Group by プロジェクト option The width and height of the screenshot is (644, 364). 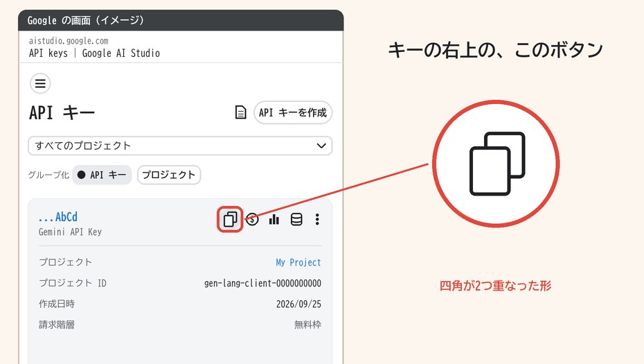pyautogui.click(x=169, y=175)
